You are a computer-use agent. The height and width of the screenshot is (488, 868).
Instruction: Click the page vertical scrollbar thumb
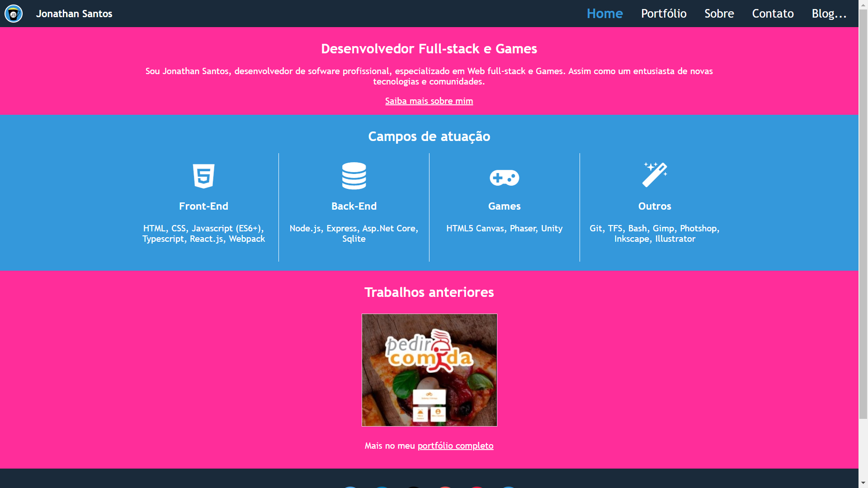(863, 215)
